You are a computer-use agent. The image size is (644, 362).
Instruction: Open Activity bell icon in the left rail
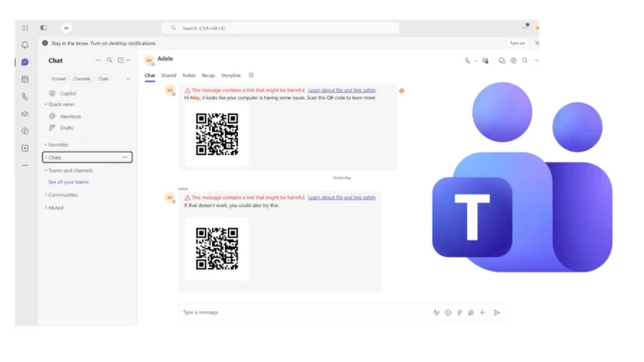point(25,44)
